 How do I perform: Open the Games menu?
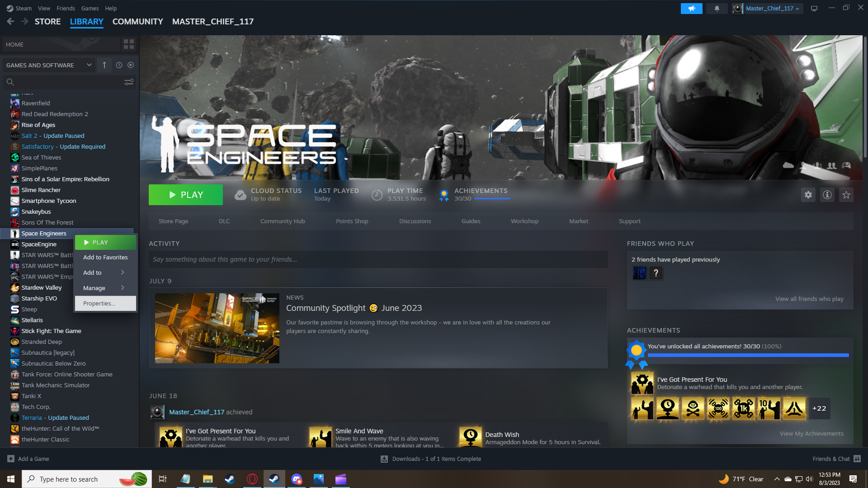(x=90, y=8)
